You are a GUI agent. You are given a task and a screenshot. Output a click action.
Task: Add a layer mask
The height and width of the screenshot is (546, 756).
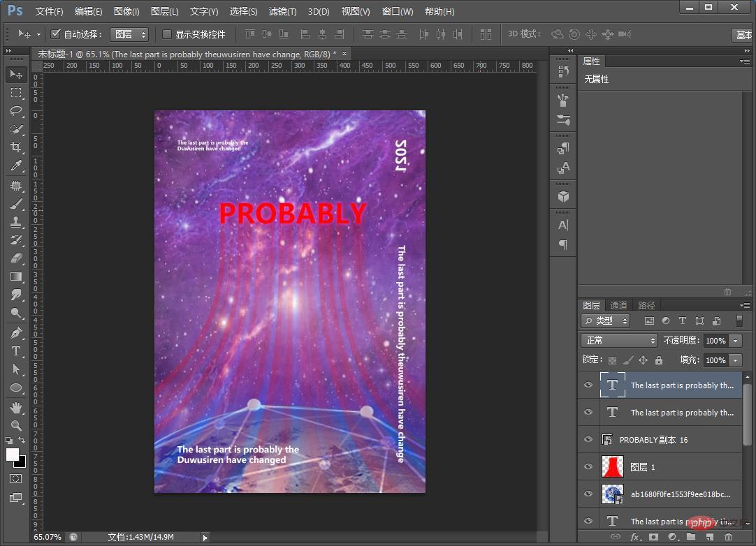(654, 537)
